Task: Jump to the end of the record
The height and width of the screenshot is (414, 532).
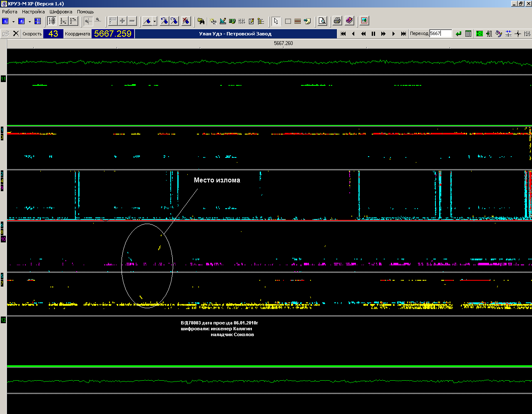Action: click(x=403, y=34)
